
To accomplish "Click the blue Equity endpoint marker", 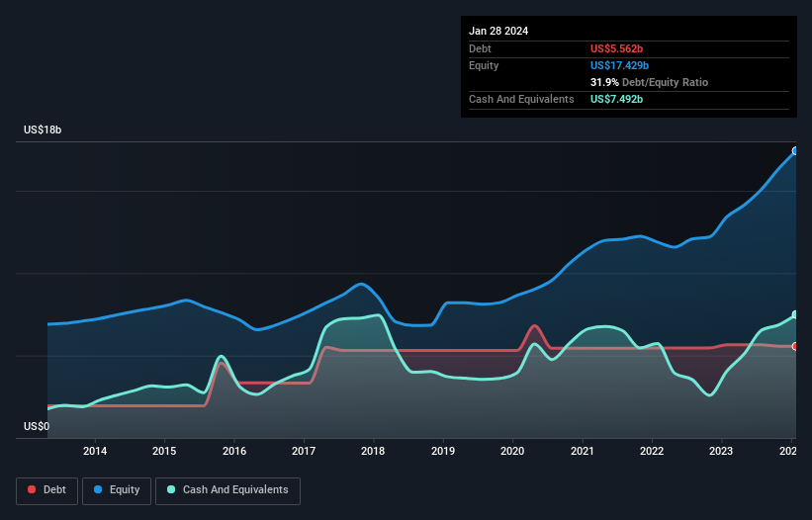I will pos(795,151).
